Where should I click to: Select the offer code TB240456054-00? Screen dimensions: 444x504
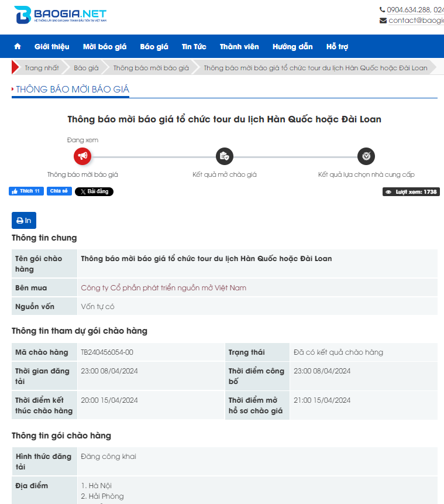point(107,352)
